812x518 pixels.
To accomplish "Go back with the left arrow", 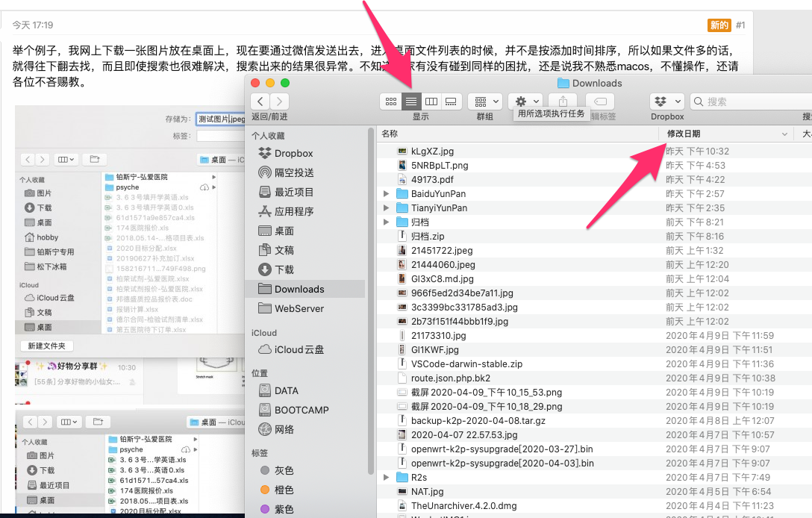I will [260, 102].
